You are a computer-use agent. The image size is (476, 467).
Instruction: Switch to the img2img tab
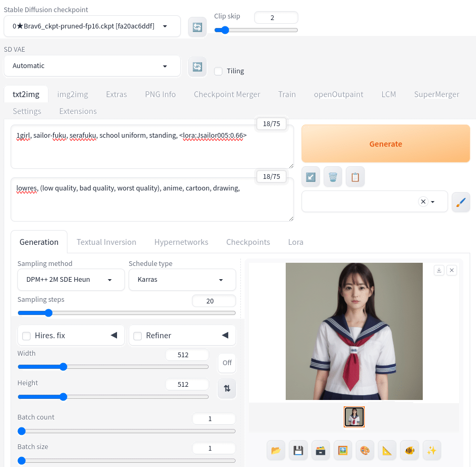pos(72,94)
